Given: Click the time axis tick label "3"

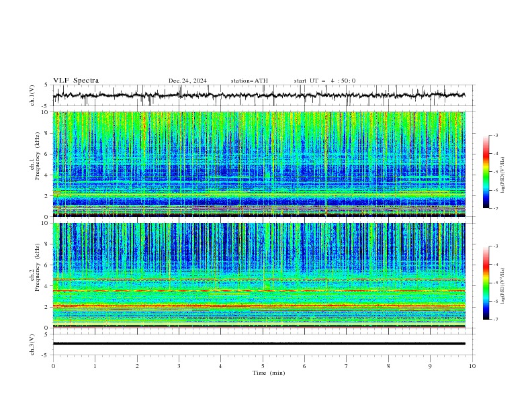Looking at the screenshot, I should coord(179,366).
